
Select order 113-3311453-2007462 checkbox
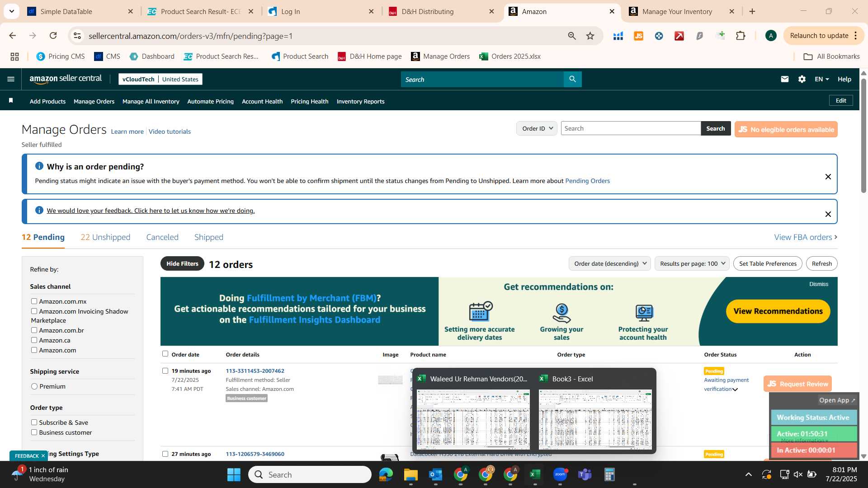pyautogui.click(x=165, y=371)
